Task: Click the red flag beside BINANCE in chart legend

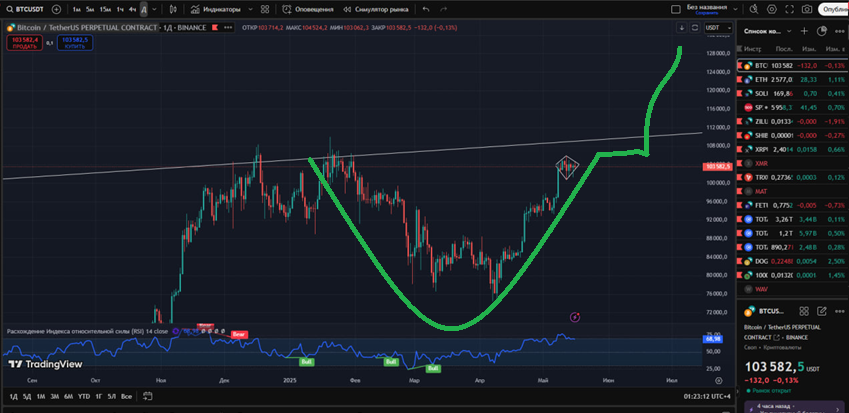Action: (x=215, y=28)
